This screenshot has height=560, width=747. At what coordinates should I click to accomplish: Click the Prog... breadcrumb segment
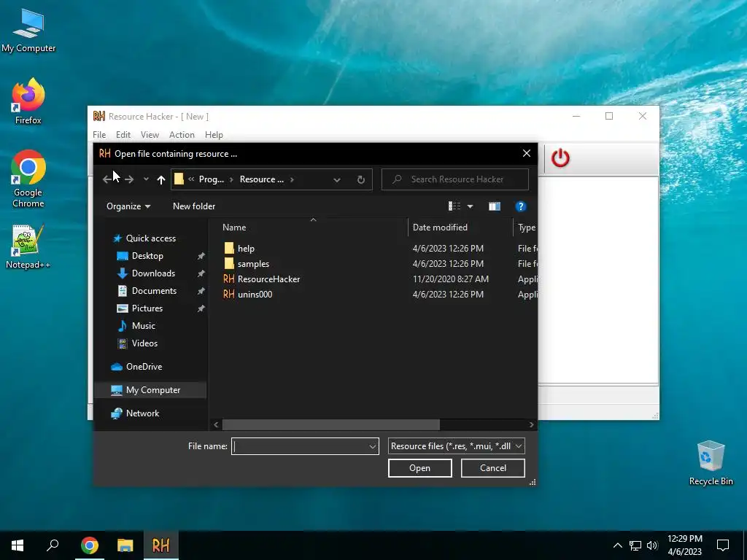[x=212, y=179]
